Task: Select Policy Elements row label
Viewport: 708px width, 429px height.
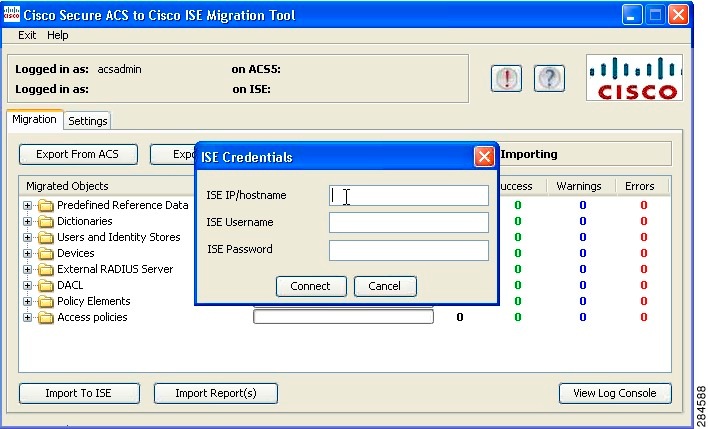Action: point(93,302)
